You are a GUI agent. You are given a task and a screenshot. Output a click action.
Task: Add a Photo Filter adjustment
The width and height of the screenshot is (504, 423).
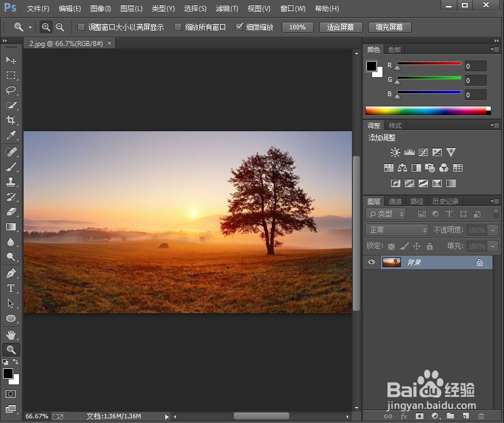pos(430,167)
